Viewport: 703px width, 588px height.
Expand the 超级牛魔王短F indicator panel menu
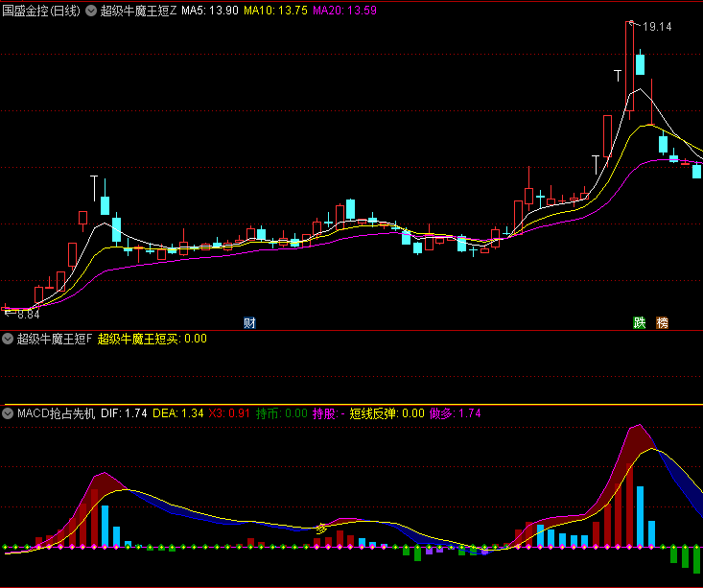[x=8, y=339]
